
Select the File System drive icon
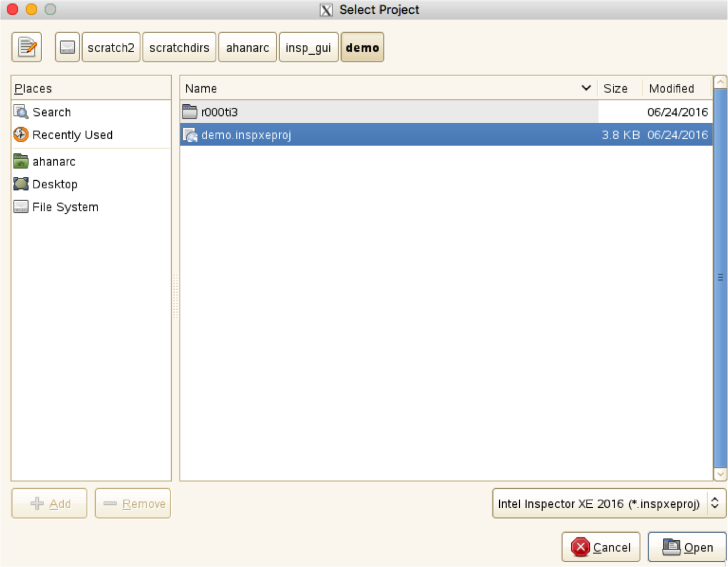(21, 206)
